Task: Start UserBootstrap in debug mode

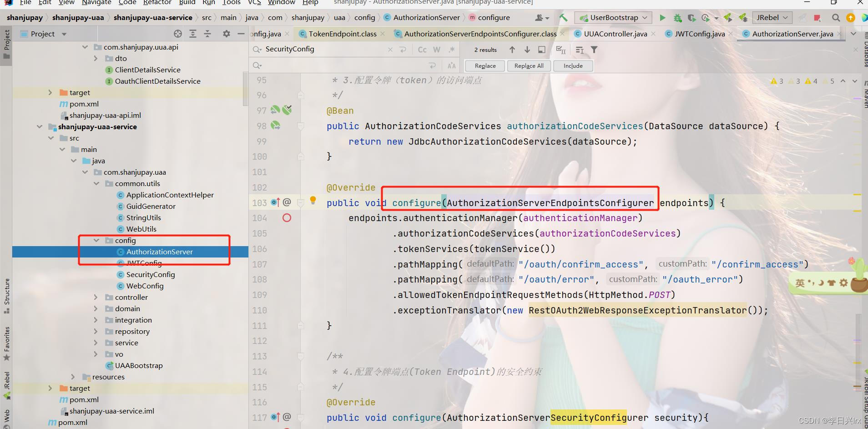Action: pyautogui.click(x=678, y=17)
